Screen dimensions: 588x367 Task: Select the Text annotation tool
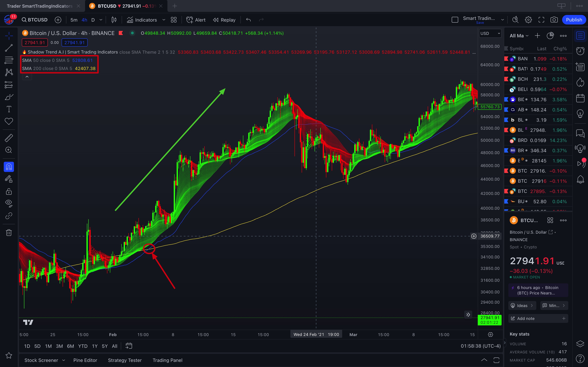click(x=9, y=109)
